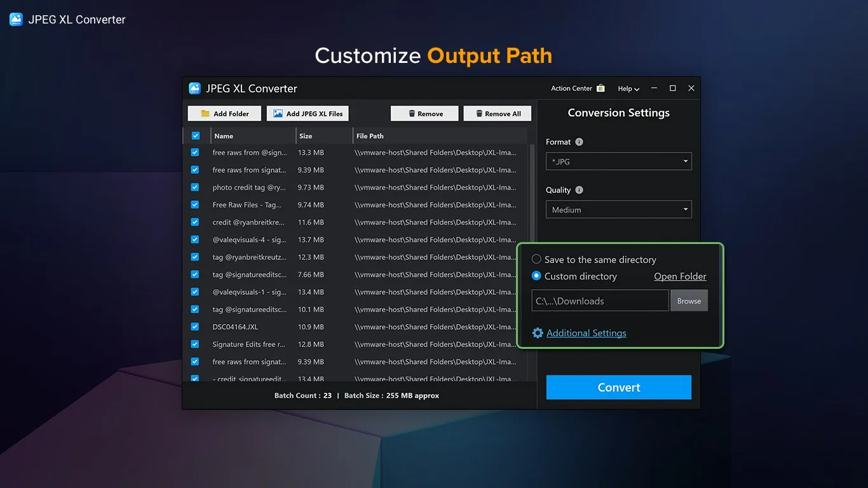Open the Action Center bag icon

pyautogui.click(x=600, y=88)
